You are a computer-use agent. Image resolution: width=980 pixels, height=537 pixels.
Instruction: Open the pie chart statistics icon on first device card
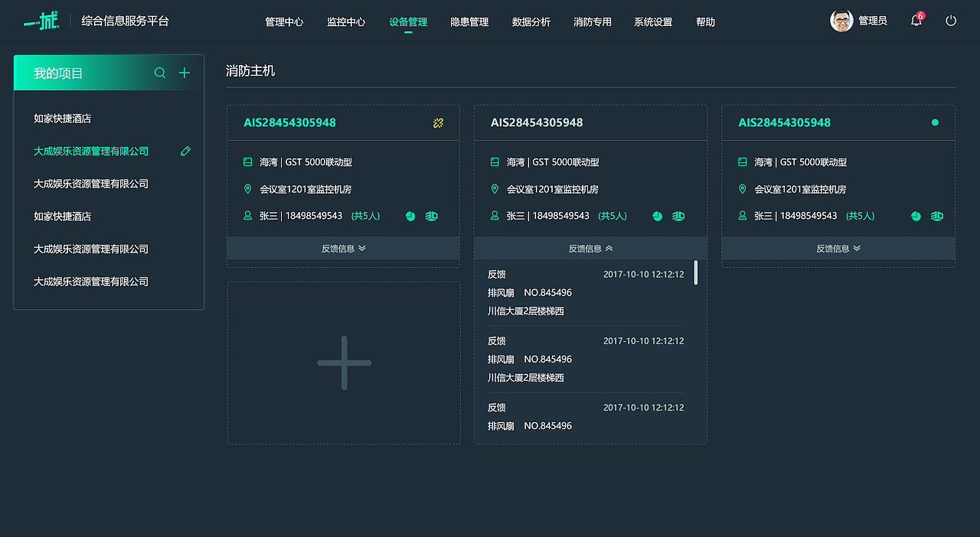[x=410, y=216]
